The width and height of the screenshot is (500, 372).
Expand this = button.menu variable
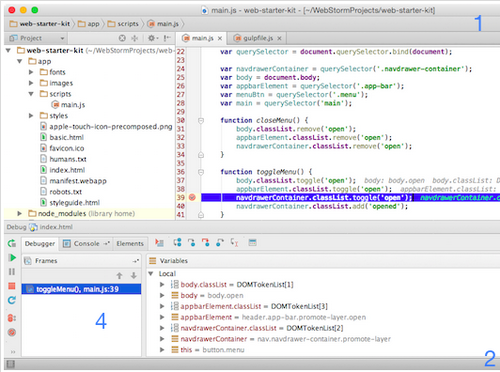click(162, 350)
